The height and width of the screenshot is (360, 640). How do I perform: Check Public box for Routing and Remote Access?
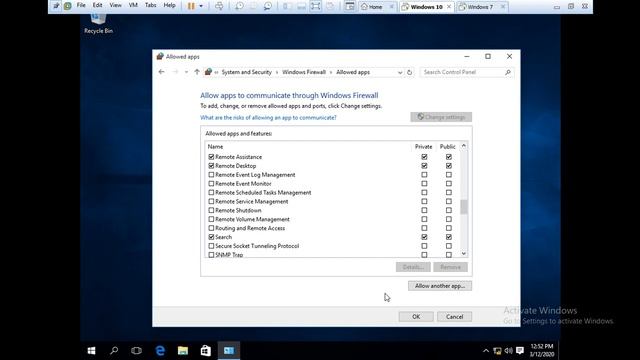pyautogui.click(x=449, y=228)
